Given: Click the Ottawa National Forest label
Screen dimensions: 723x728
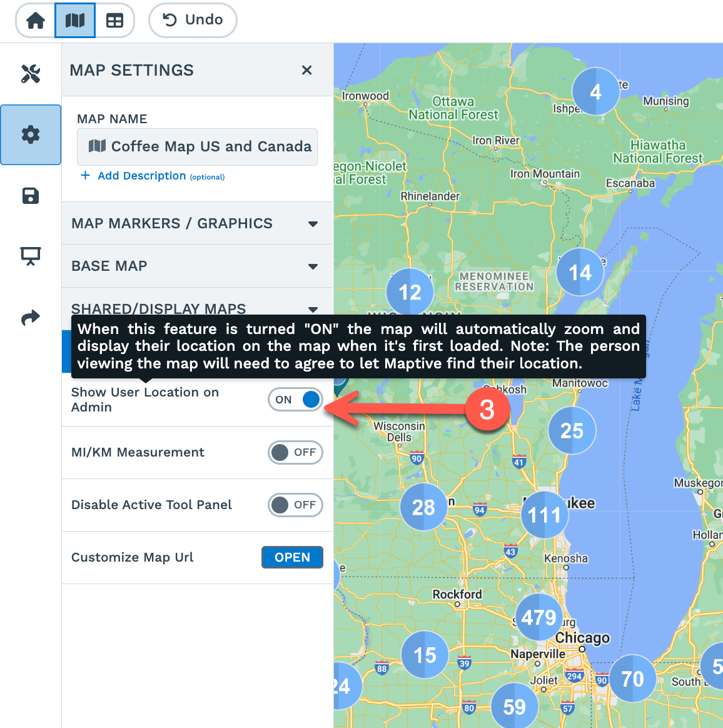Looking at the screenshot, I should [453, 108].
